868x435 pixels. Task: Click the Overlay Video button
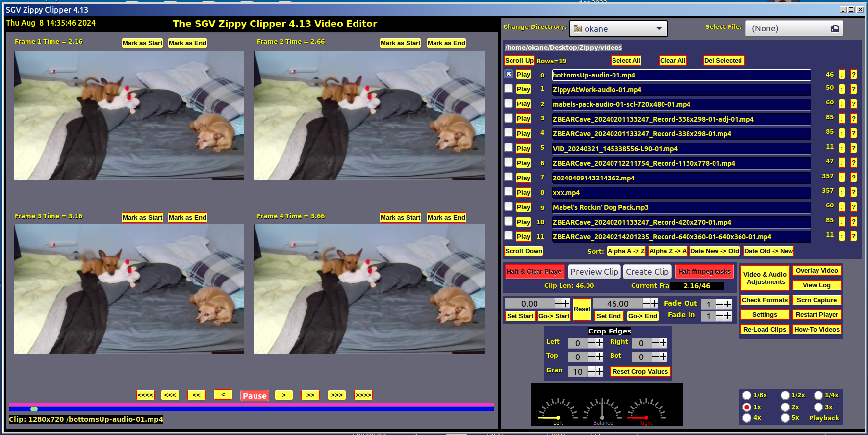(817, 271)
